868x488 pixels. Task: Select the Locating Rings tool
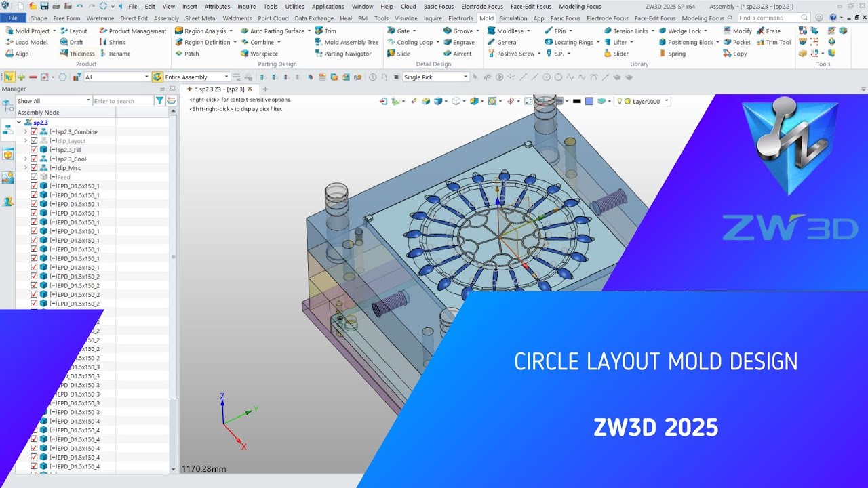[572, 42]
